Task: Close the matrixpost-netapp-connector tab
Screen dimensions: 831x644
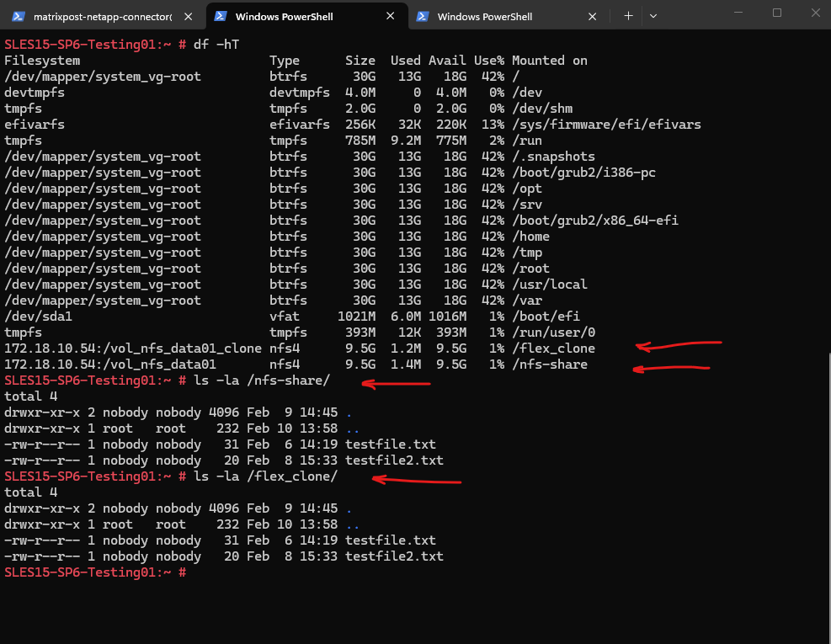Action: point(189,16)
